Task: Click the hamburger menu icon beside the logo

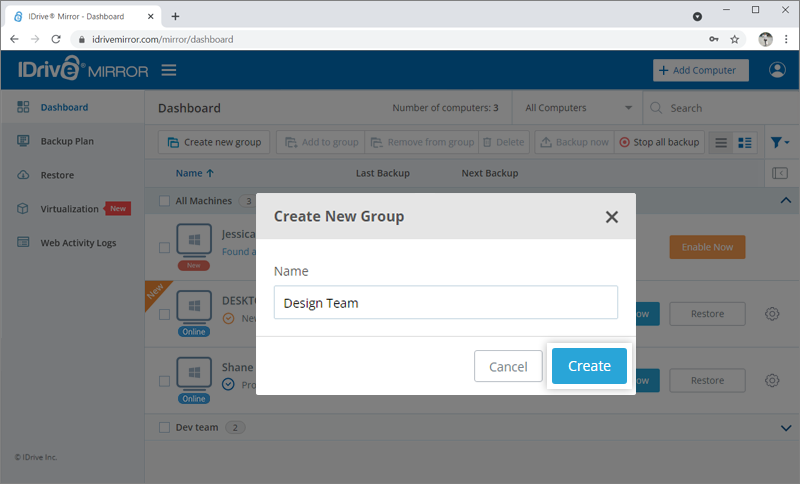Action: (x=169, y=70)
